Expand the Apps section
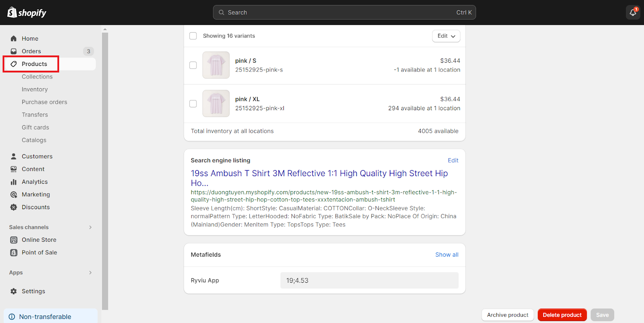This screenshot has width=644, height=323. click(x=90, y=273)
